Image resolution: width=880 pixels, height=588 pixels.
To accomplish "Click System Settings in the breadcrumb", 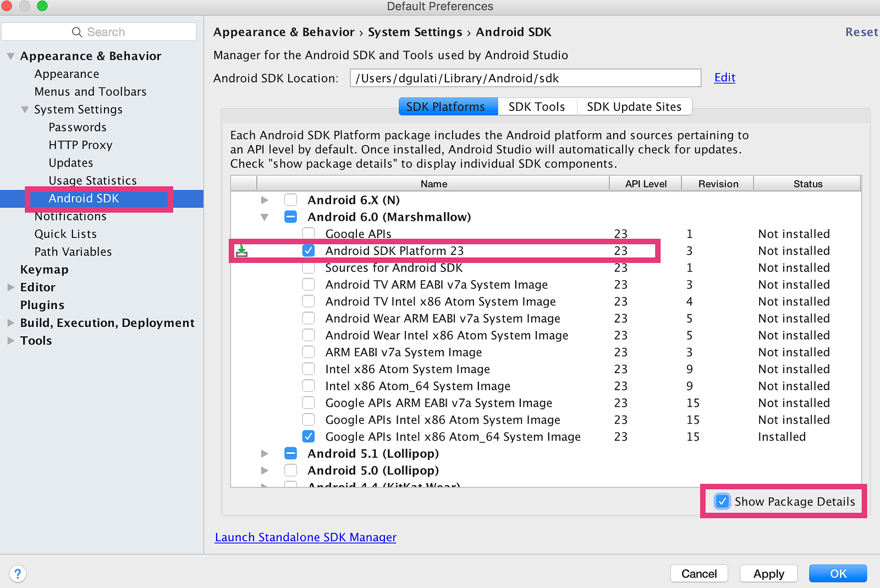I will (x=415, y=32).
